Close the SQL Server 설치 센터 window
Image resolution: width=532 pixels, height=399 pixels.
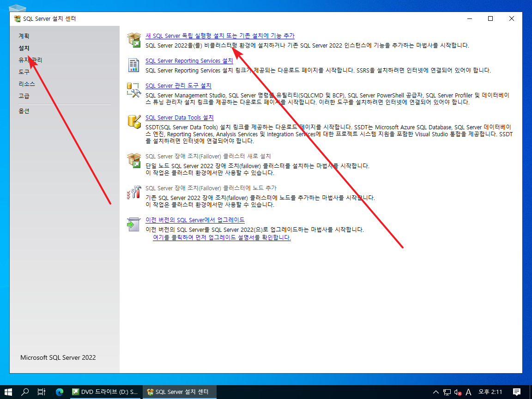512,18
